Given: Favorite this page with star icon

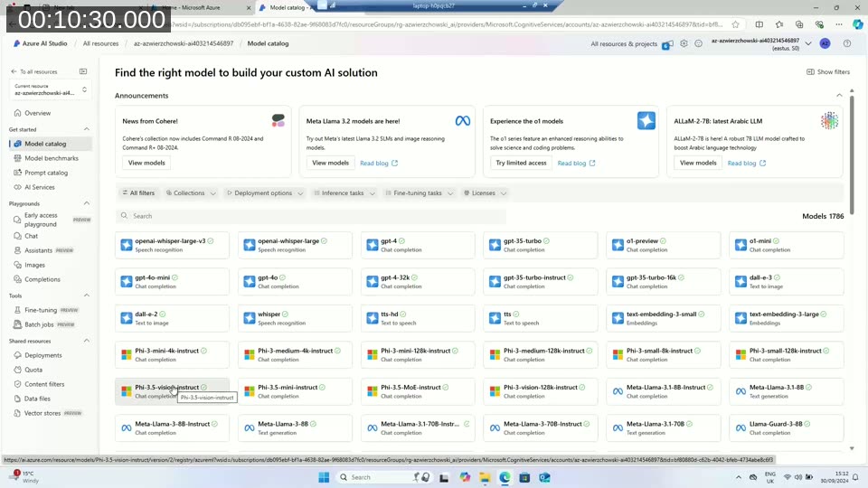Looking at the screenshot, I should (x=735, y=24).
